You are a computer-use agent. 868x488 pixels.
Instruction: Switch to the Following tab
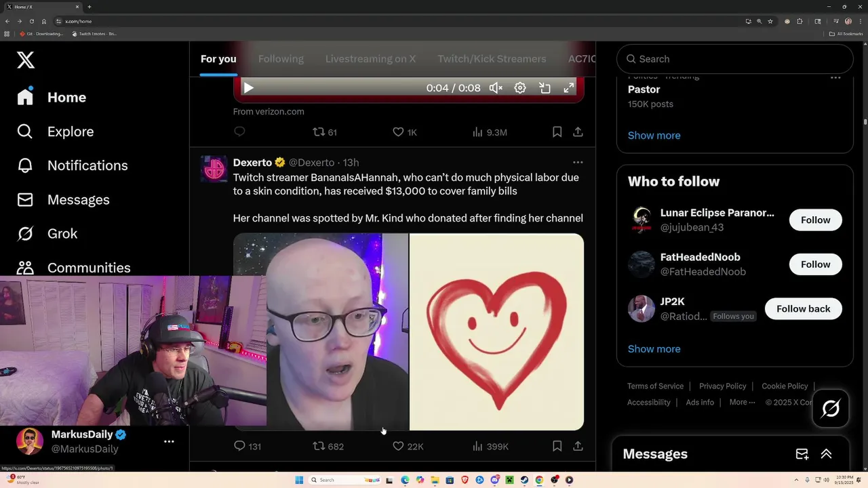click(x=281, y=59)
